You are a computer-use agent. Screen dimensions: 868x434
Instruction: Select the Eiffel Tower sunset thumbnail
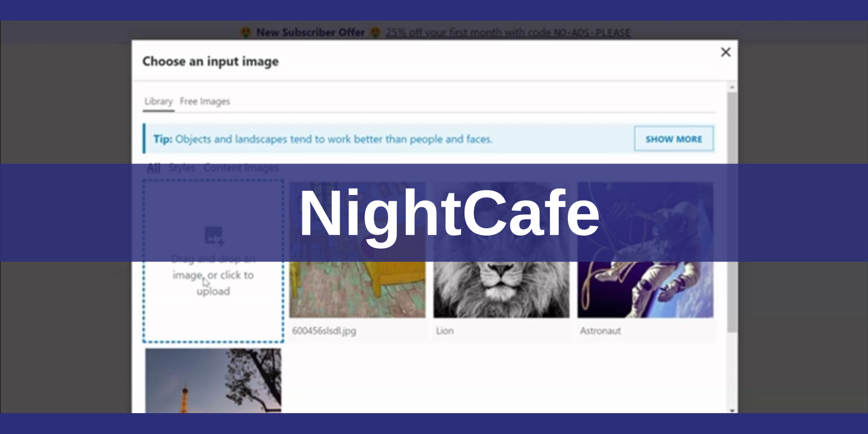pos(213,380)
